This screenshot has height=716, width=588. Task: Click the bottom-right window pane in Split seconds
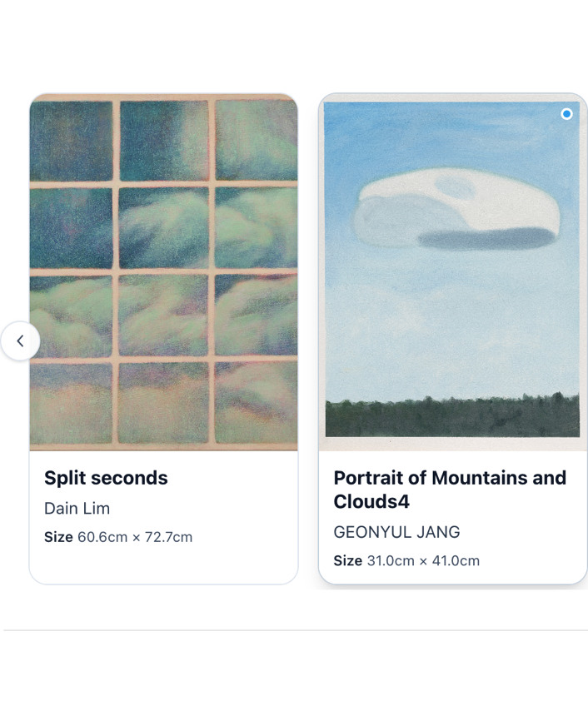pos(256,403)
